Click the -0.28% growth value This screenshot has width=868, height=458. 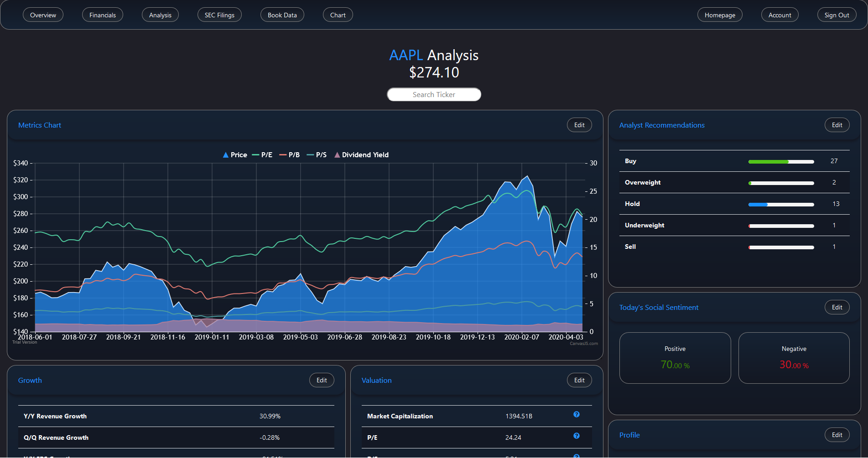pos(270,437)
